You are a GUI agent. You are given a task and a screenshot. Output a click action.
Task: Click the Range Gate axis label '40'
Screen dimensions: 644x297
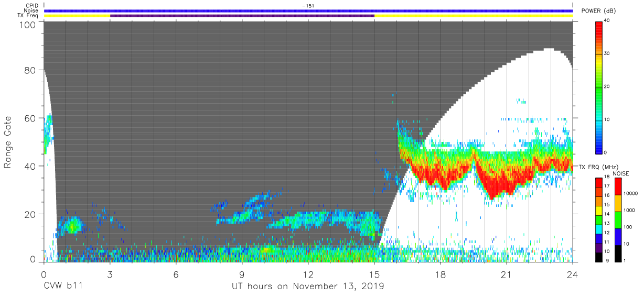click(30, 166)
